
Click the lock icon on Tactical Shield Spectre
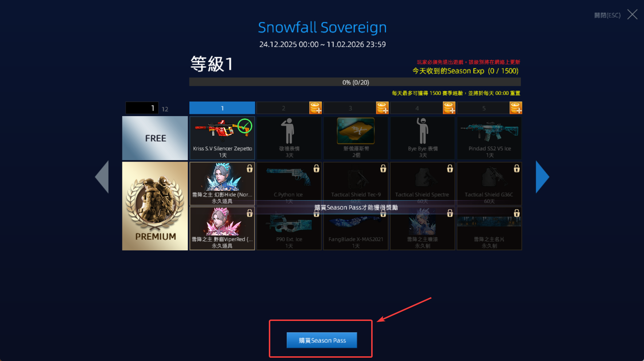[x=450, y=168]
